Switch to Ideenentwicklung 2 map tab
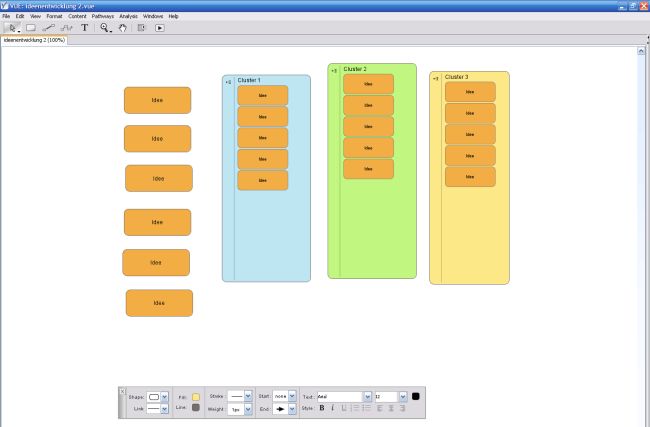The height and width of the screenshot is (427, 650). [34, 40]
